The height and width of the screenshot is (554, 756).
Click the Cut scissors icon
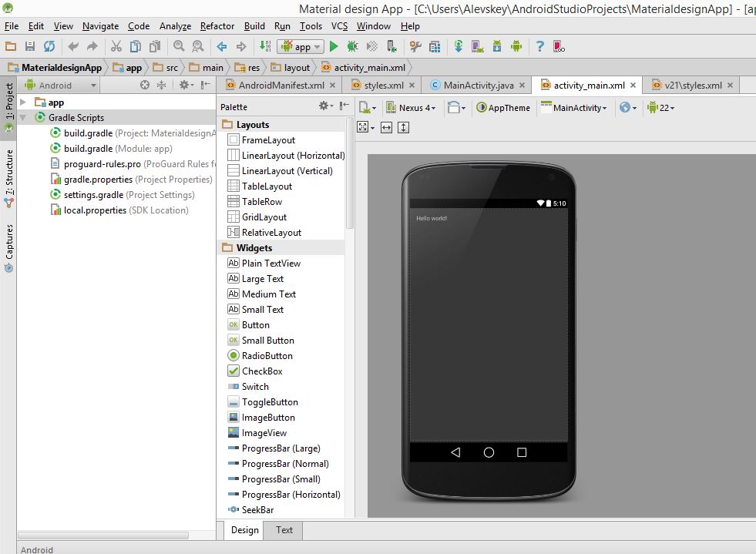(116, 47)
